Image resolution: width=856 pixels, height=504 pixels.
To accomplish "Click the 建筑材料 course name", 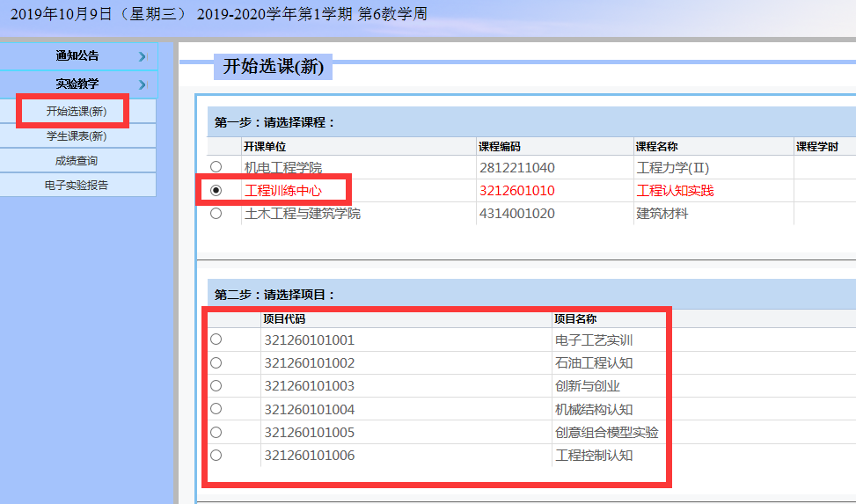I will (662, 214).
